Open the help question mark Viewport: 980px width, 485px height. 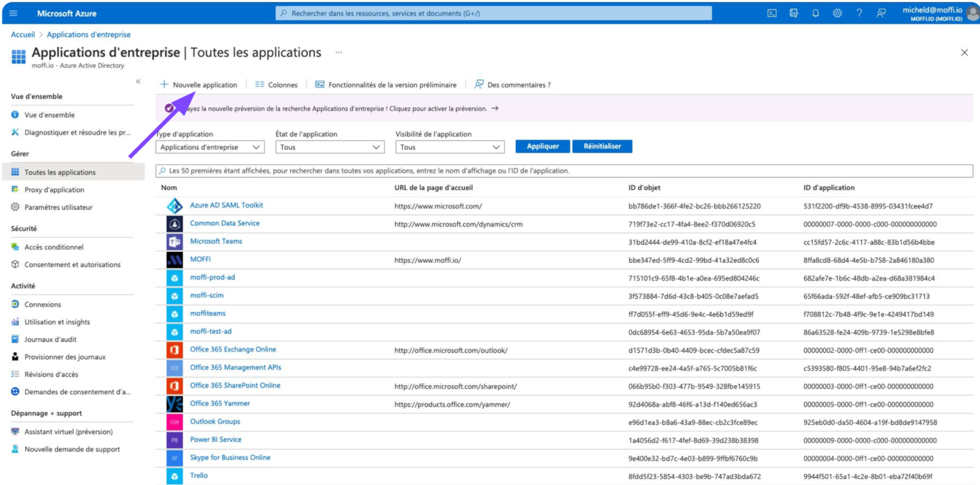[859, 13]
